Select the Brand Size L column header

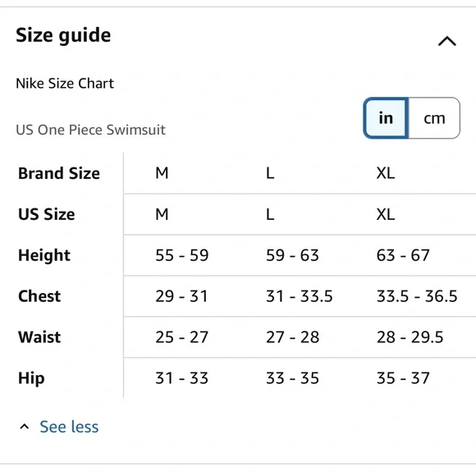click(270, 173)
